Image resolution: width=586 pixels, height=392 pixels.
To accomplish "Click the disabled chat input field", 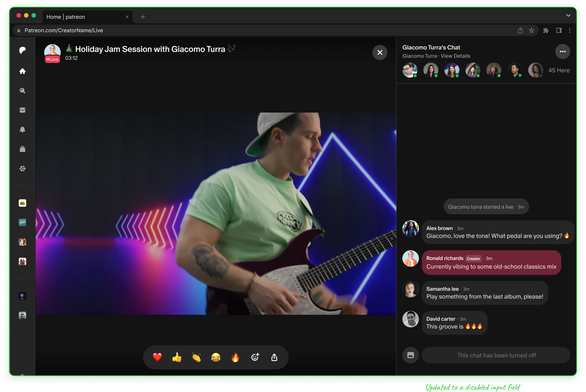I will (x=496, y=355).
